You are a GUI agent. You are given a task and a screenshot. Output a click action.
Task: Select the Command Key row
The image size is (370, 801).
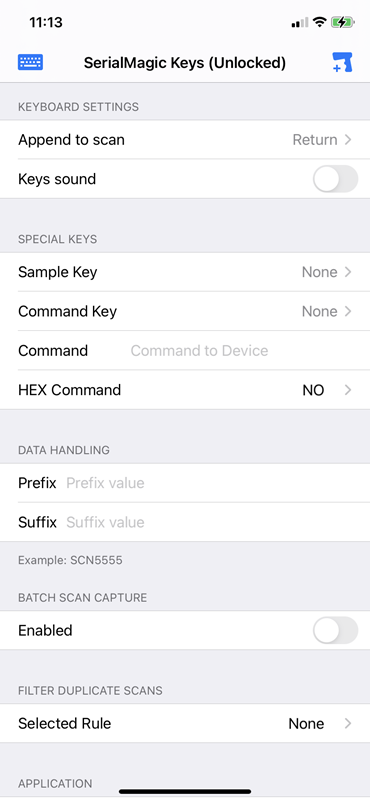[x=185, y=312]
